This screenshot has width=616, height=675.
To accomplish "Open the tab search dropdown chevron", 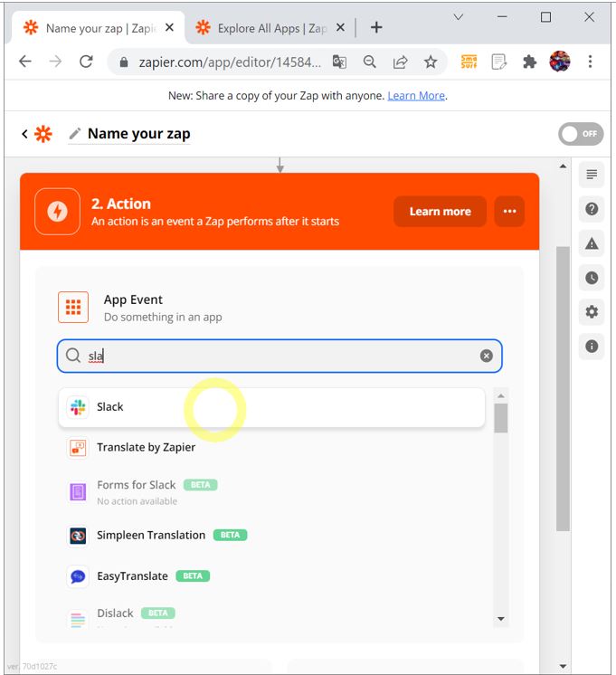I will [x=459, y=17].
